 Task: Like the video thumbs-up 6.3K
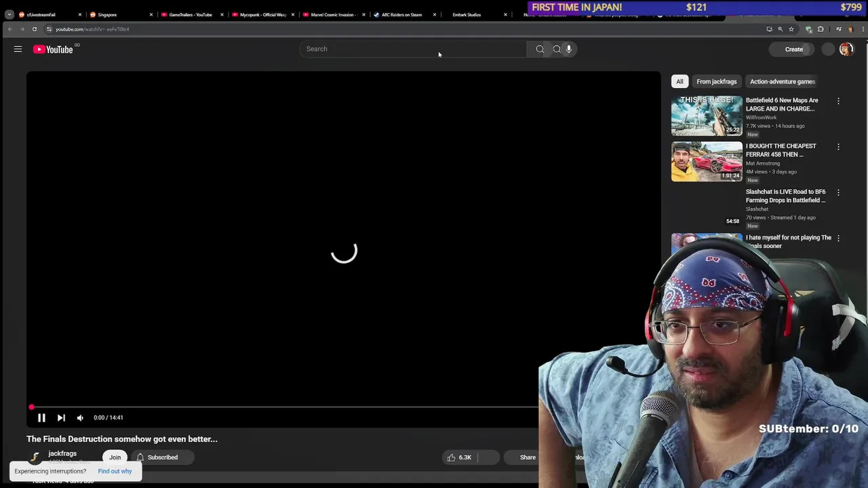(459, 457)
